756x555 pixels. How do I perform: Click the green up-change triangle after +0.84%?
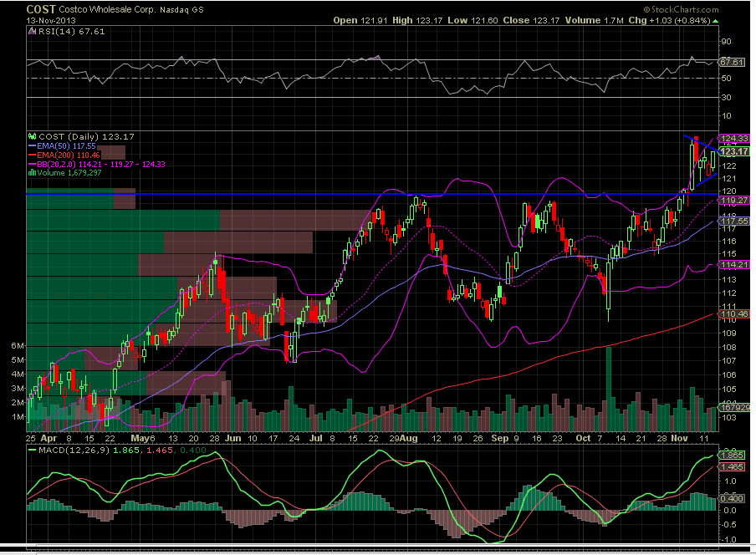(715, 20)
